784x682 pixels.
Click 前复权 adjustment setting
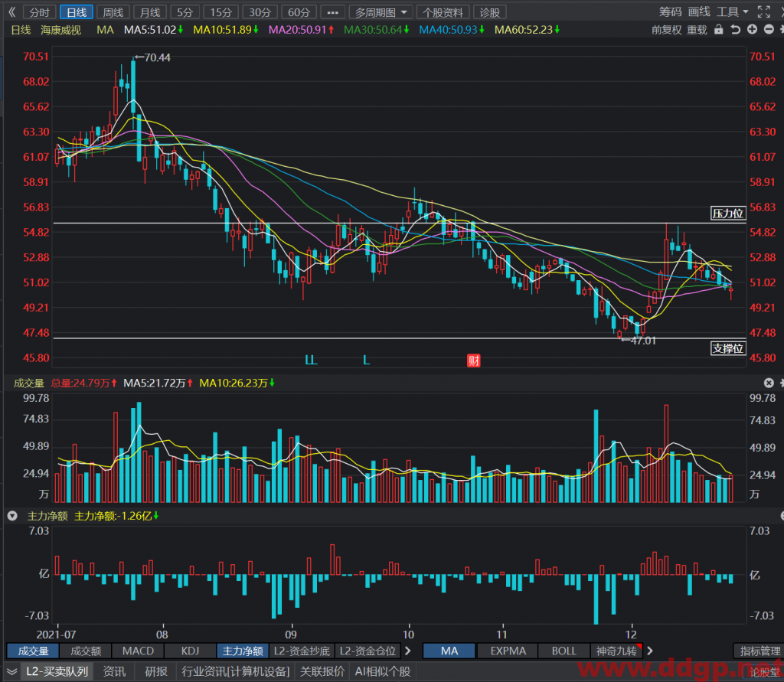tap(667, 30)
